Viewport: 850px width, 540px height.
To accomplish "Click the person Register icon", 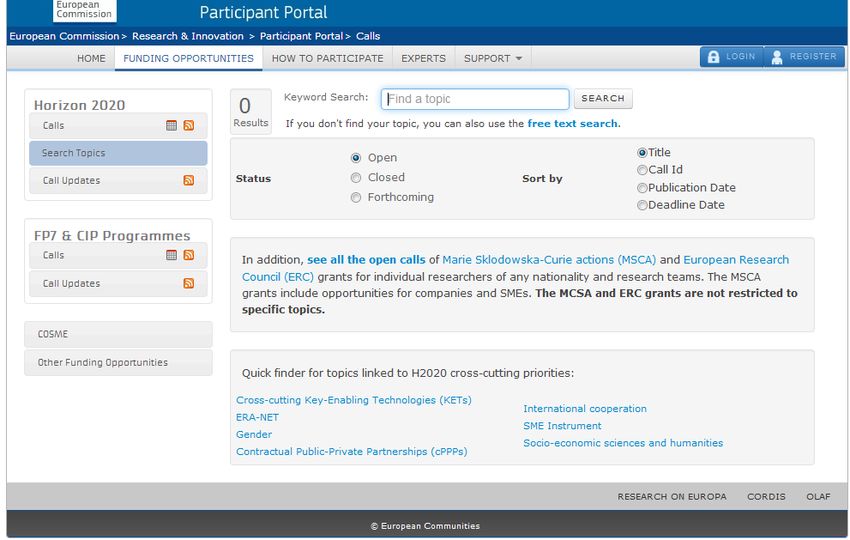I will 777,57.
